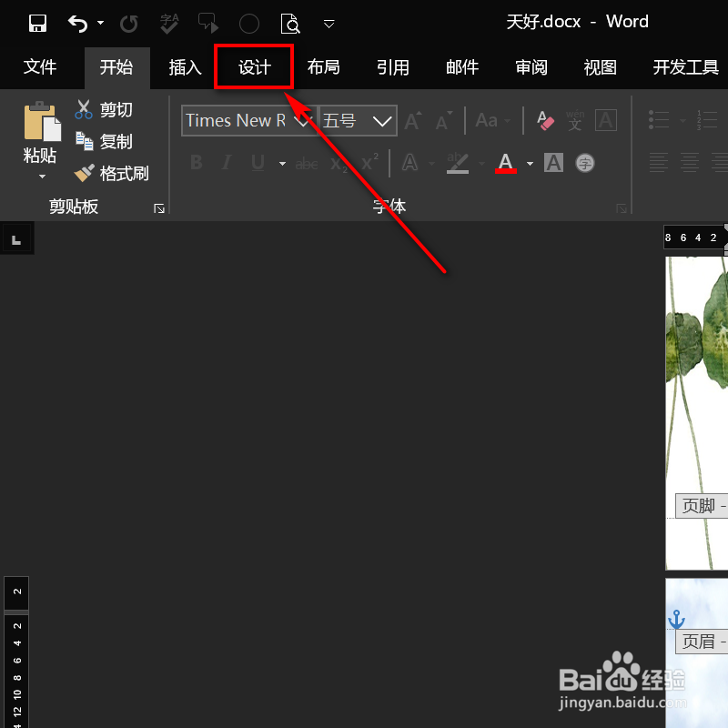Viewport: 728px width, 728px height.
Task: Click the 剪切 (Cut) button
Action: click(104, 109)
